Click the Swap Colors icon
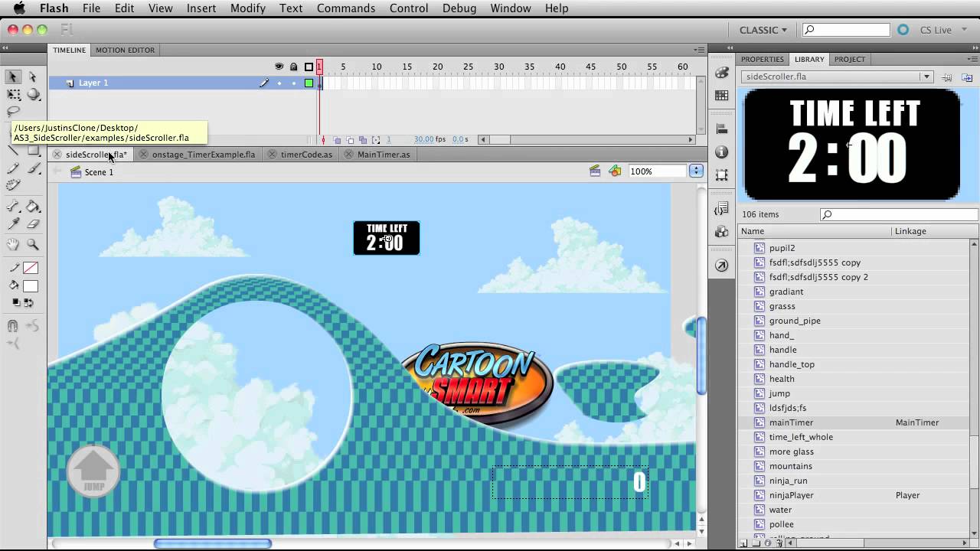The image size is (980, 551). coord(29,302)
